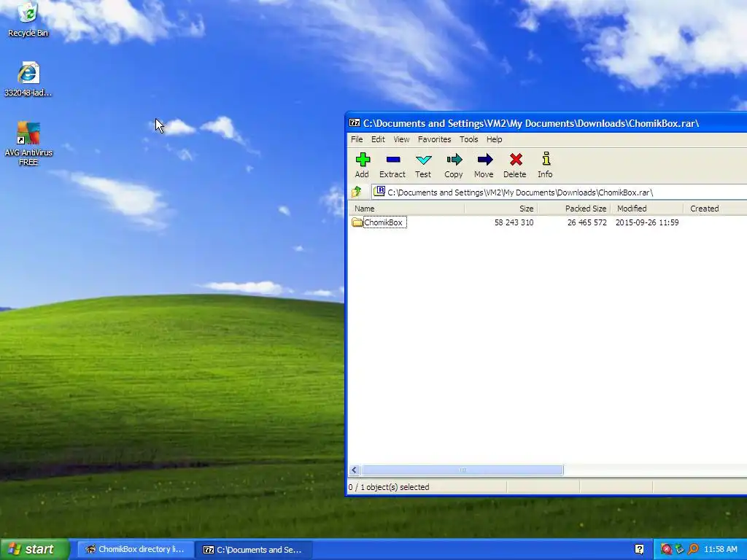
Task: Open the View menu
Action: (401, 139)
